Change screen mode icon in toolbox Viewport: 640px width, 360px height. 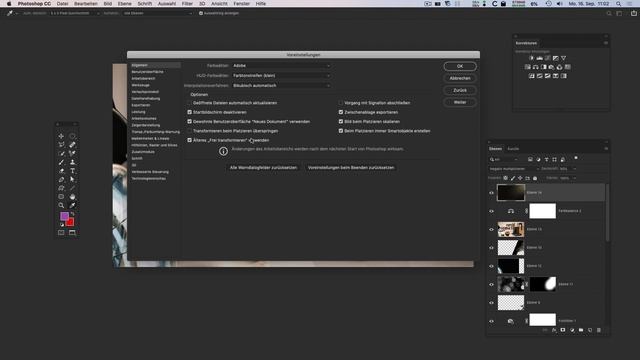72,233
